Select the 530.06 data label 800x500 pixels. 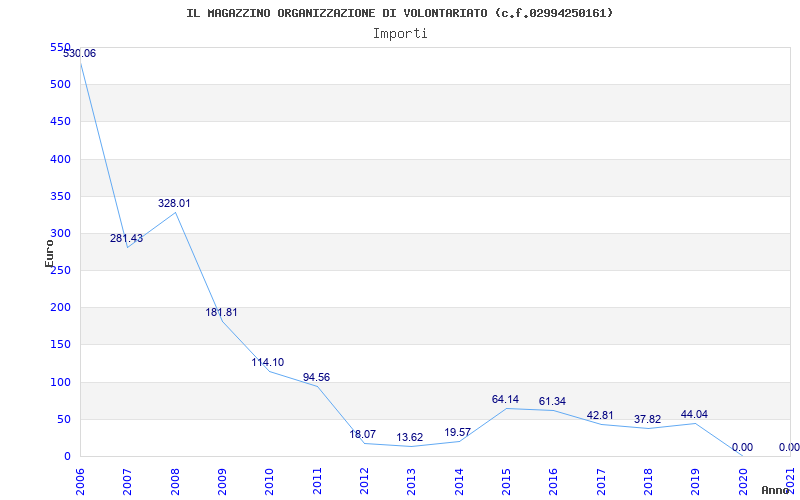pyautogui.click(x=80, y=54)
